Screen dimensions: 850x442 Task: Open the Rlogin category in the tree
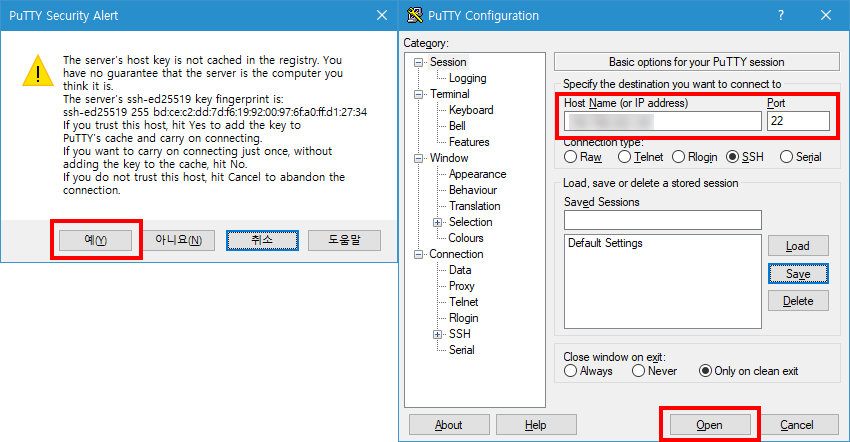click(463, 318)
